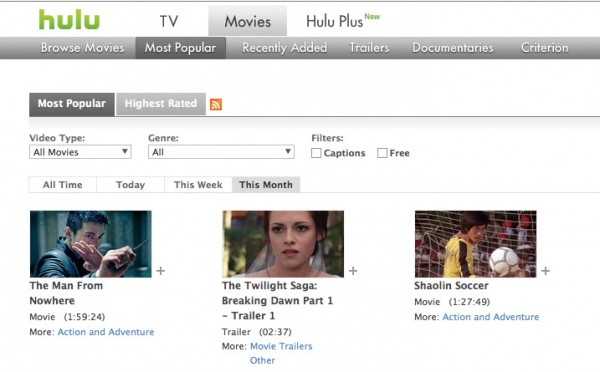The height and width of the screenshot is (372, 600).
Task: Filter popularity by This Week
Action: click(198, 185)
